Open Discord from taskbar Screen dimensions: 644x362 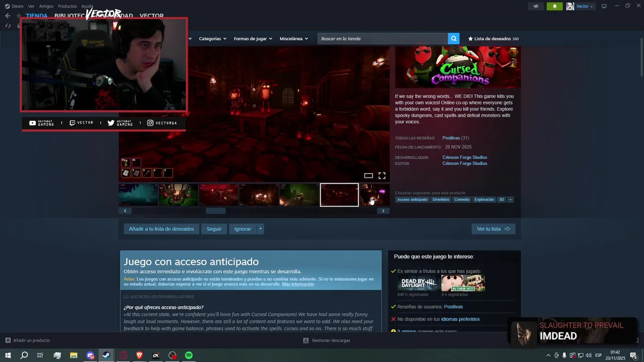90,355
